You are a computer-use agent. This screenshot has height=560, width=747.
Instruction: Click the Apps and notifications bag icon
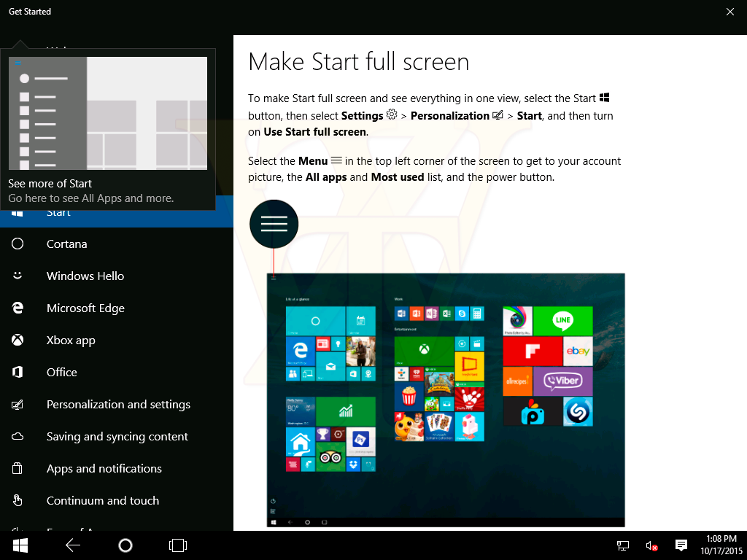point(18,469)
